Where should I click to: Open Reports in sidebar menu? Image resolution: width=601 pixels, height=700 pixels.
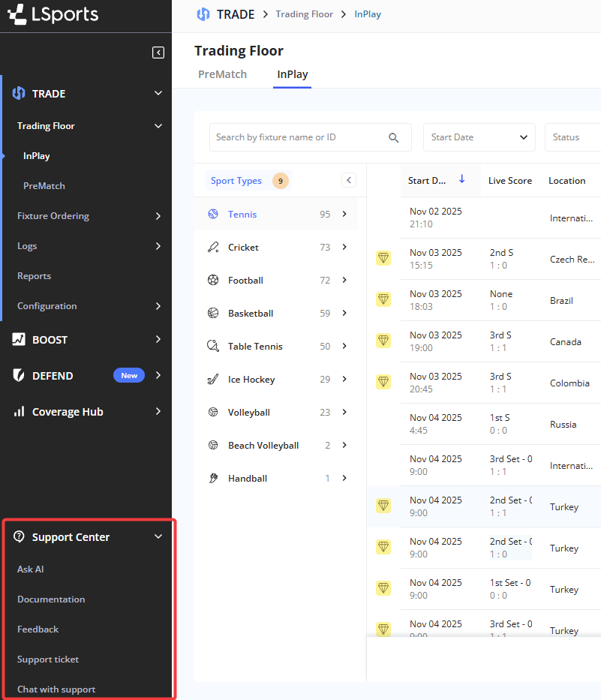[x=35, y=276]
